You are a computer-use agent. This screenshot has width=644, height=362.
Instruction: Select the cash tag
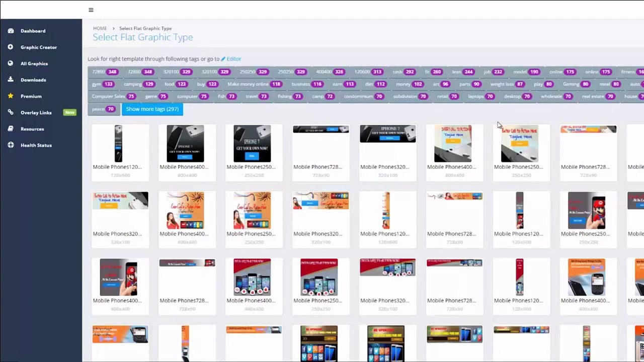pyautogui.click(x=403, y=72)
